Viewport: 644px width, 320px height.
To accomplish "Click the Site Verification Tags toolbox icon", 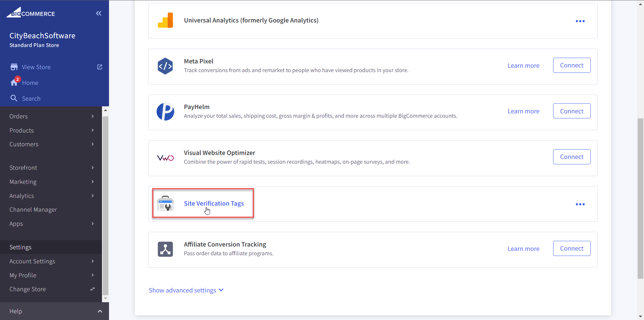I will tap(165, 203).
